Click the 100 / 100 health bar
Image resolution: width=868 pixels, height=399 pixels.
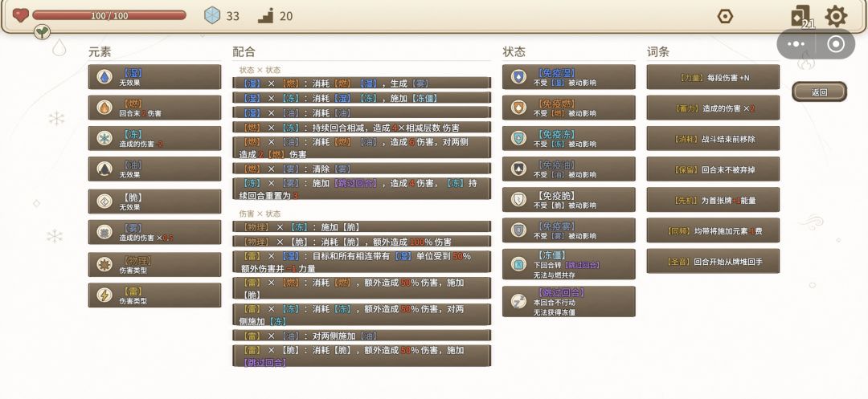coord(109,15)
